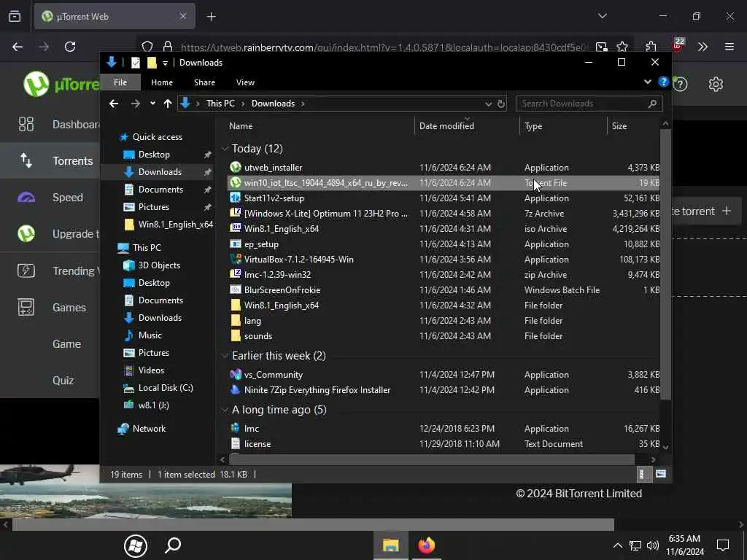The height and width of the screenshot is (560, 747).
Task: Open File Explorer from the taskbar
Action: [x=390, y=545]
